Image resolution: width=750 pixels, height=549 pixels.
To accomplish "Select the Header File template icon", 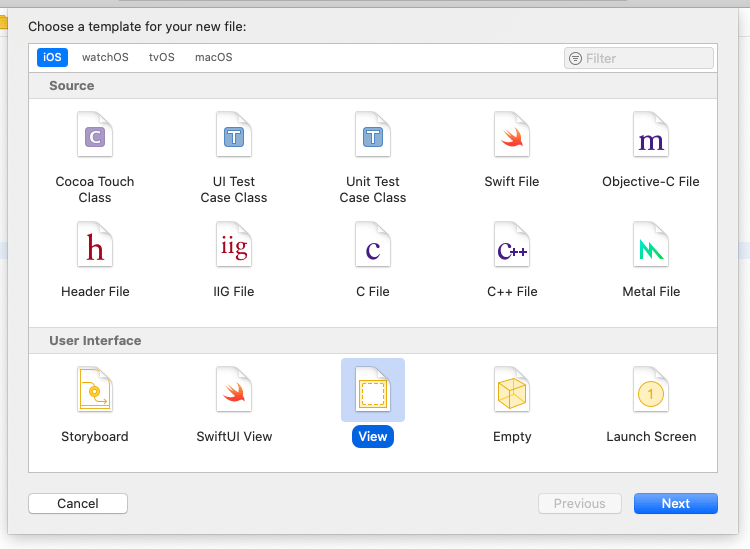I will (95, 245).
